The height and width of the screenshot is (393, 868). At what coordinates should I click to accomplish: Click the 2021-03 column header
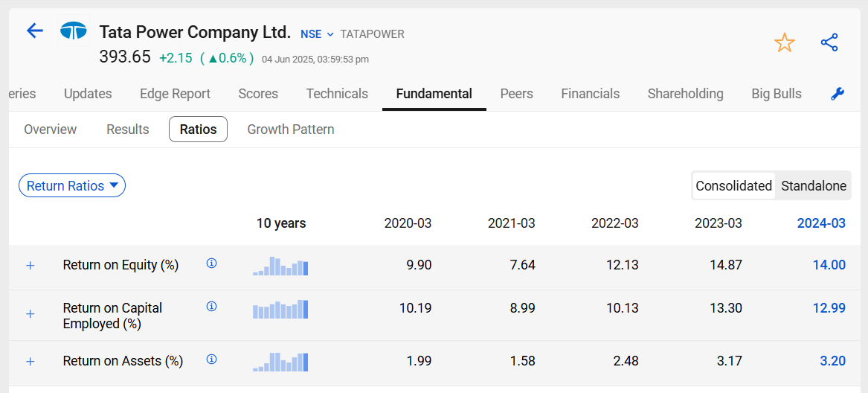(x=511, y=223)
